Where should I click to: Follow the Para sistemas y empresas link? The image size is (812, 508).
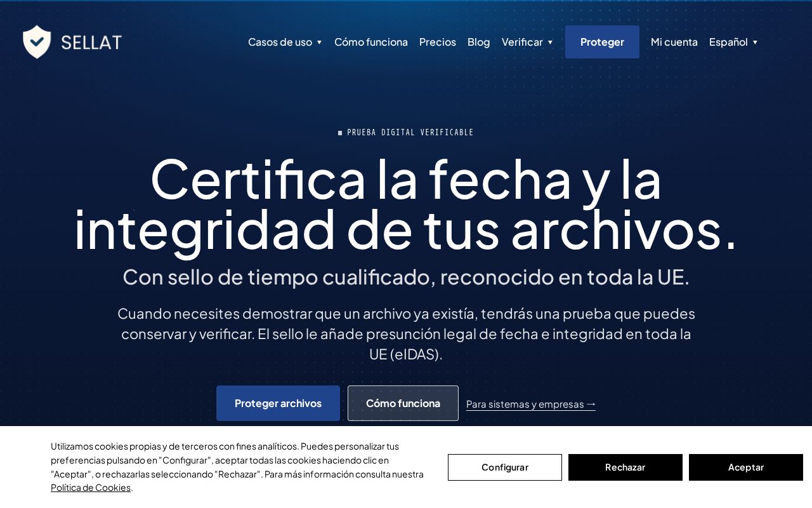pos(531,404)
